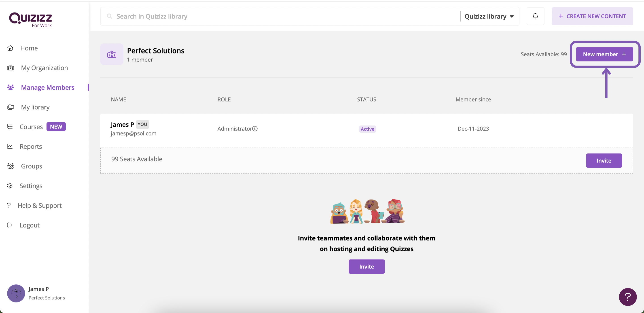Click the teammates illustration
Screen dimensions: 644x313
[367, 211]
